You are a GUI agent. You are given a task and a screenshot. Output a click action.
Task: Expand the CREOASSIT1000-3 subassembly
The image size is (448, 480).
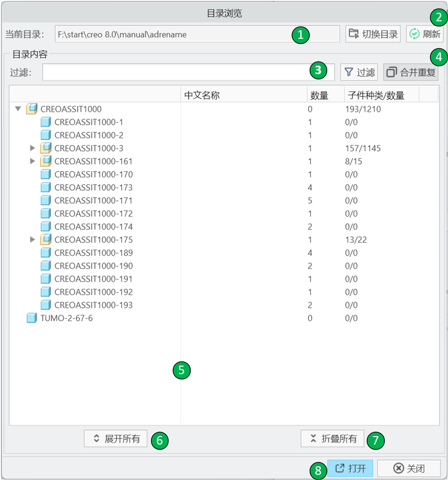(x=33, y=148)
